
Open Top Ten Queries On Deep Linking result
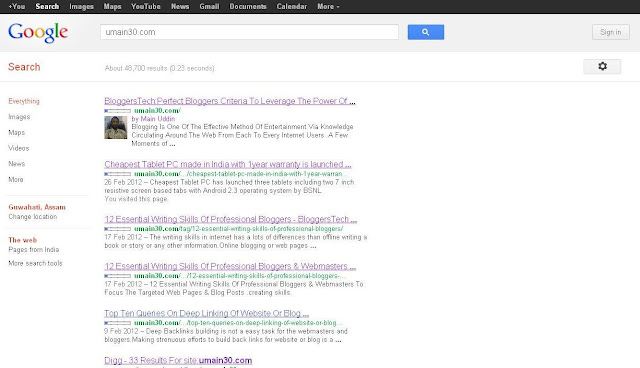207,313
